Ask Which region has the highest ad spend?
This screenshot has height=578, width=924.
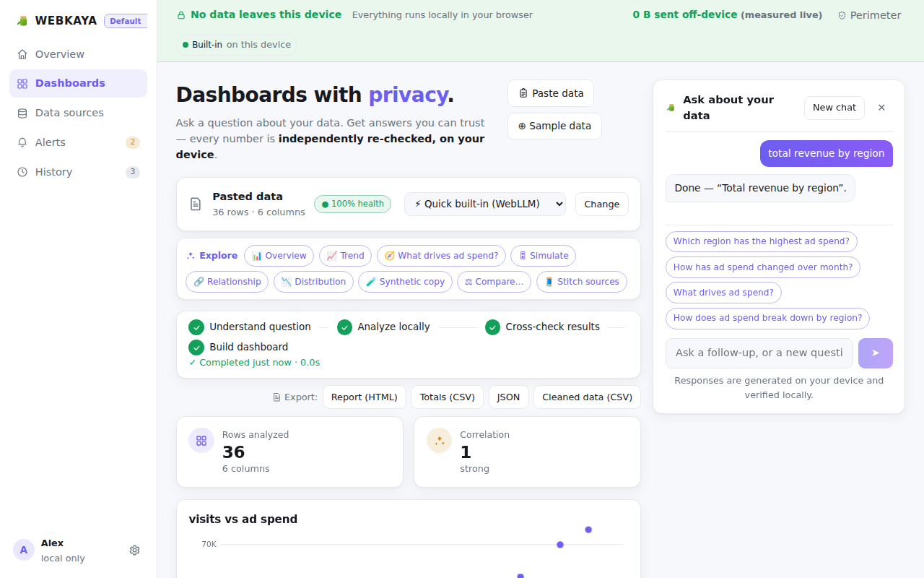coord(762,242)
